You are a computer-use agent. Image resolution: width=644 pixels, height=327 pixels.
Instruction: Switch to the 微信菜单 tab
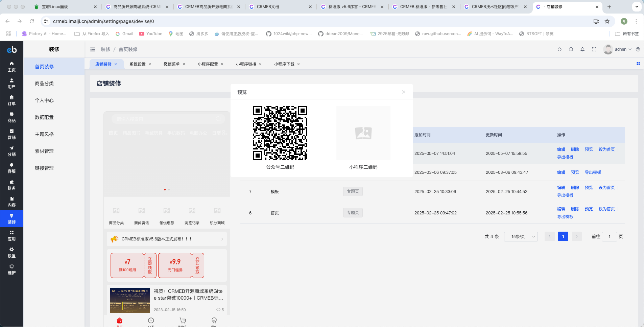pyautogui.click(x=172, y=64)
